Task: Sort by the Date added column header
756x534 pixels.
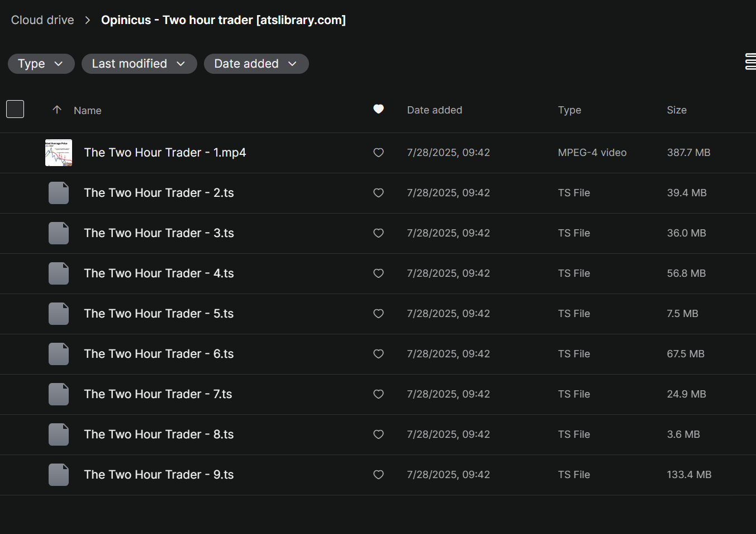Action: coord(434,110)
